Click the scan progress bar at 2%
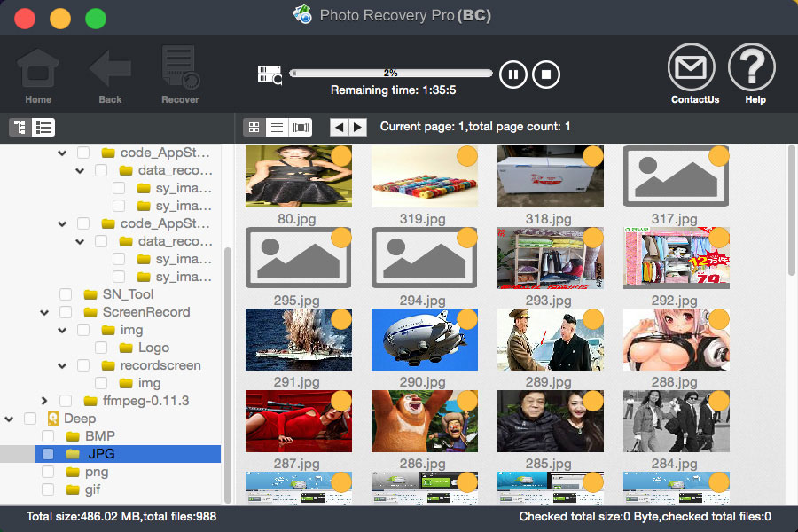 (x=391, y=74)
